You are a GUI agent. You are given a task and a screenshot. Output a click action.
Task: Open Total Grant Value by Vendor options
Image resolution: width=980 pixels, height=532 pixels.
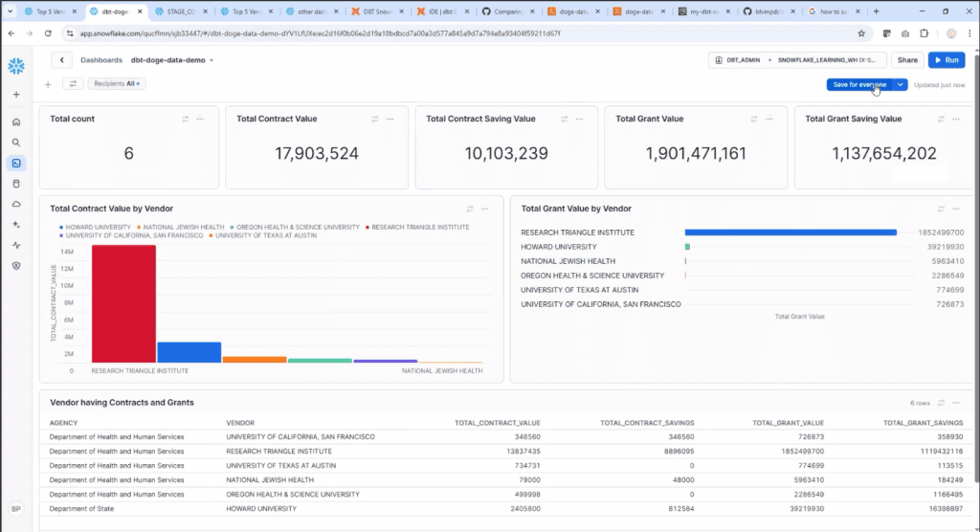(x=956, y=209)
